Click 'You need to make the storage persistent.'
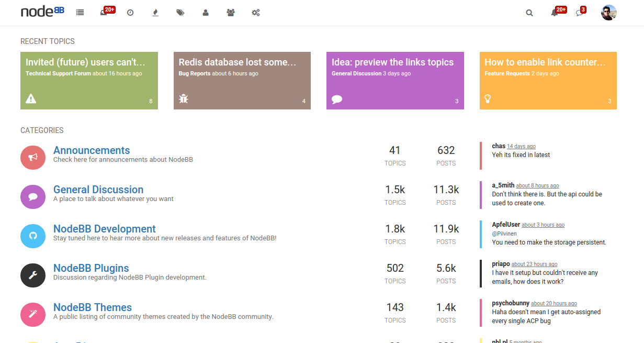644x343 pixels. coord(549,242)
